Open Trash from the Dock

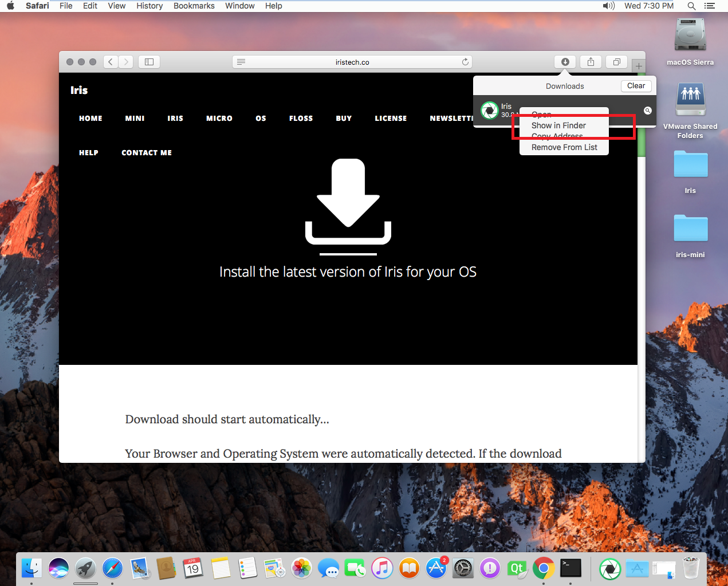(691, 568)
